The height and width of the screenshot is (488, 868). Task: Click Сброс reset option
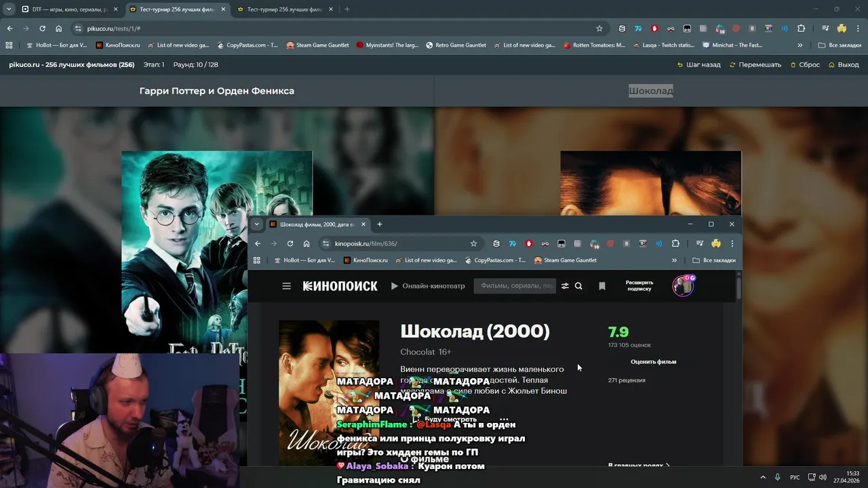804,65
